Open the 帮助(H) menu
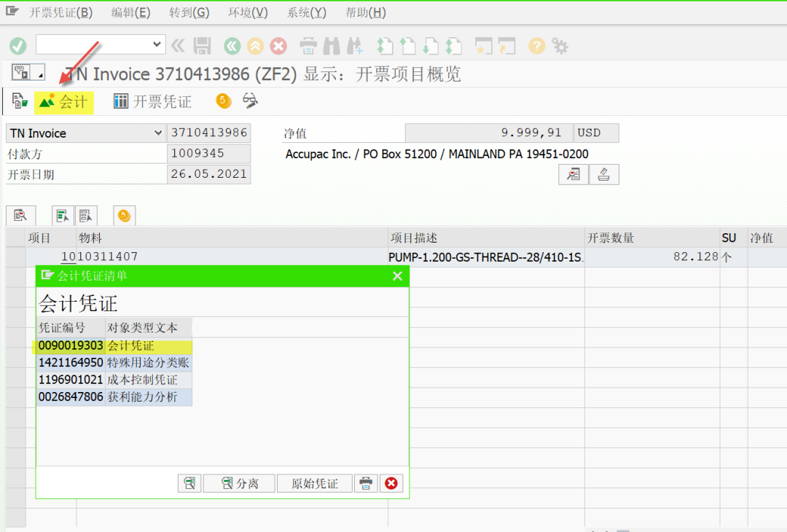The image size is (787, 532). pos(365,12)
